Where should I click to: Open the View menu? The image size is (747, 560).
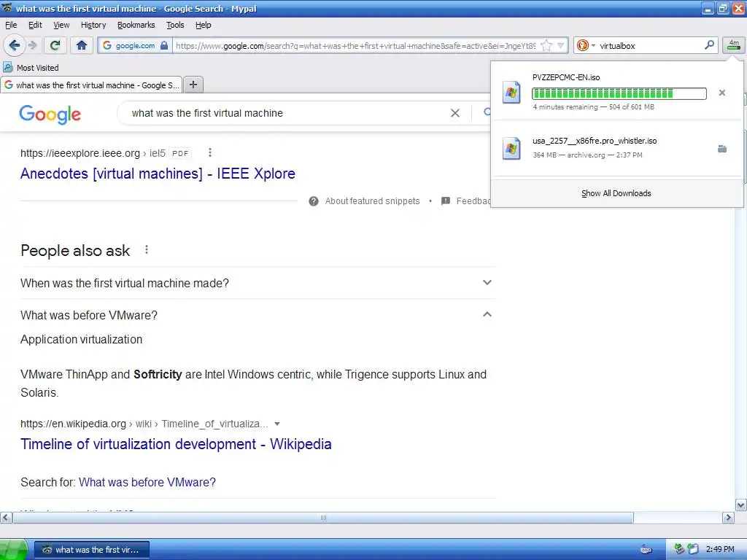[61, 25]
